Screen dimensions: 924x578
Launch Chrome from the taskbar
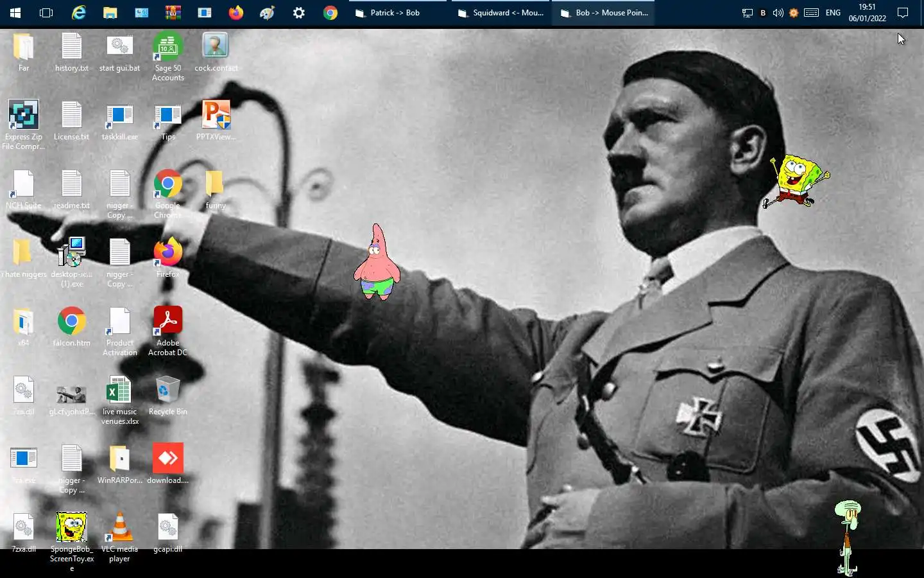point(330,12)
